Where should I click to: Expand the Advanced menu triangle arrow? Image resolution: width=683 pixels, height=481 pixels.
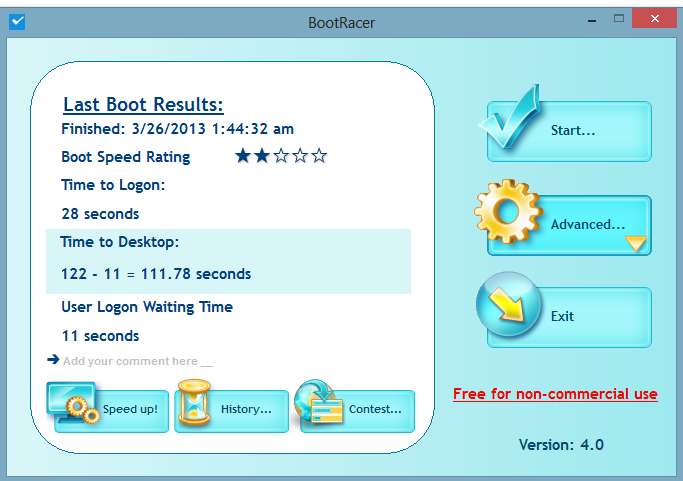pos(636,243)
